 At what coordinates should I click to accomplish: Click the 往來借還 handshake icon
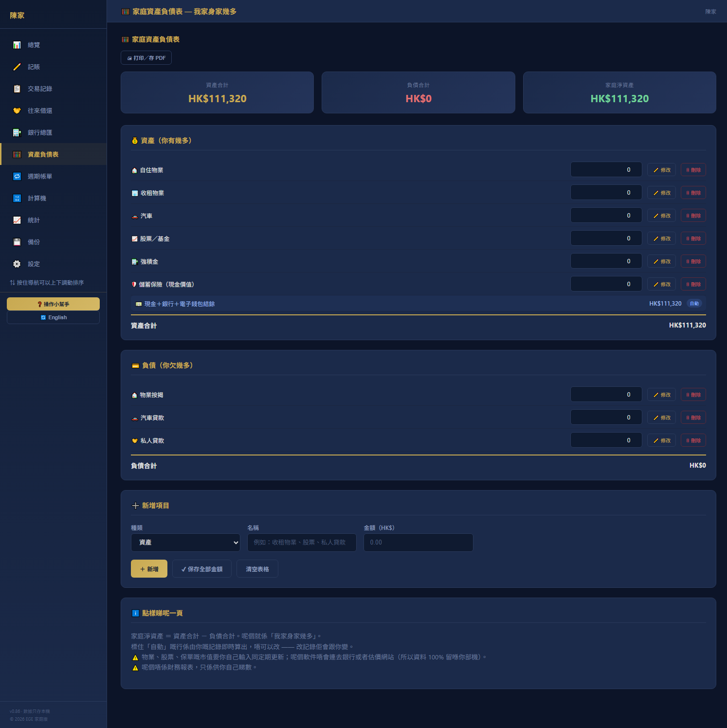[17, 110]
